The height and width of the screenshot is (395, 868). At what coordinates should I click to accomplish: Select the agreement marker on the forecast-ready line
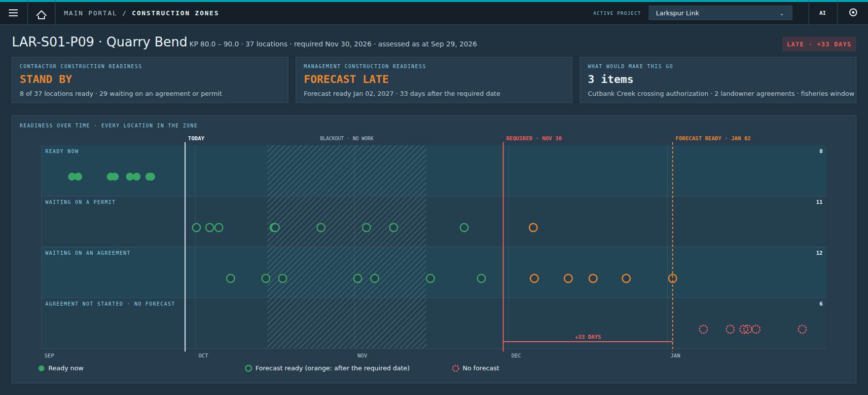[672, 278]
